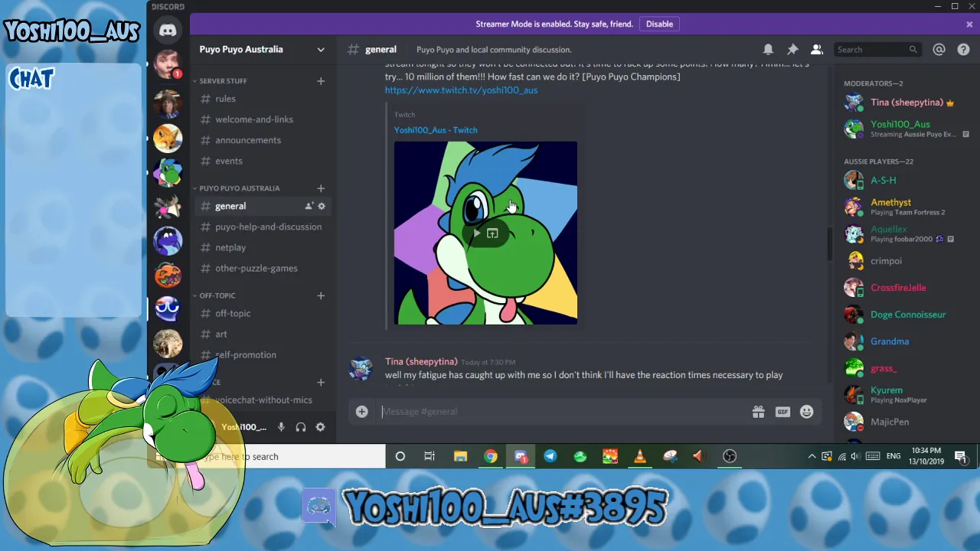Focus the Message #general input

coord(564,412)
